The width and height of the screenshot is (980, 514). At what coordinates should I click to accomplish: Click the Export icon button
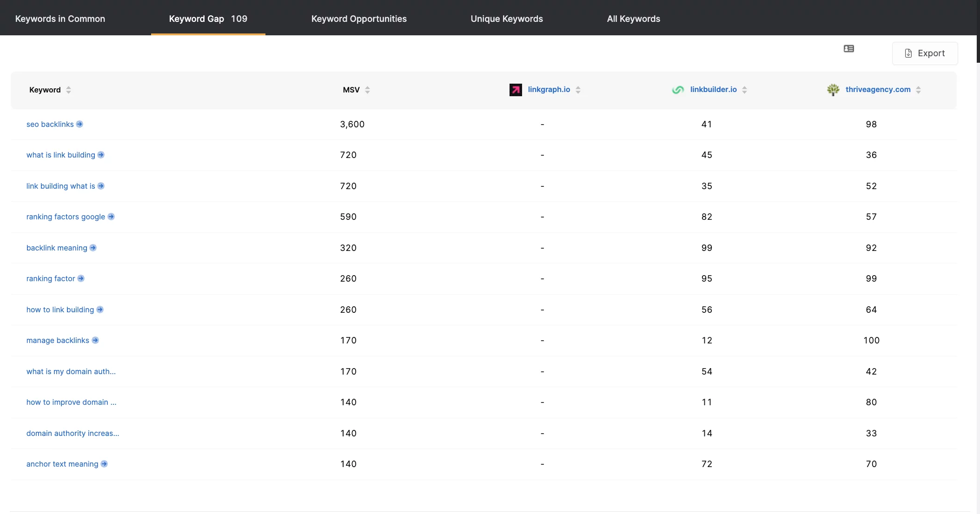click(925, 53)
